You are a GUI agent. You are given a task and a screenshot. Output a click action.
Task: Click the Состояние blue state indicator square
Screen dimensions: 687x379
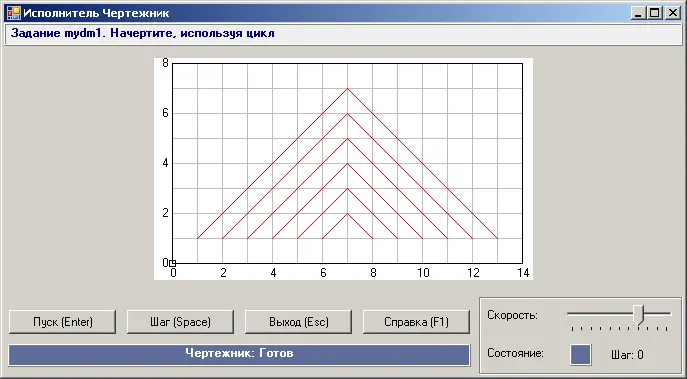[581, 354]
